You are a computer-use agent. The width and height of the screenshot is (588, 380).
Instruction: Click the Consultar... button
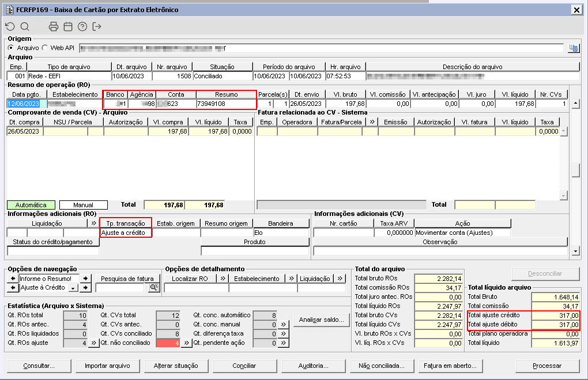[39, 366]
